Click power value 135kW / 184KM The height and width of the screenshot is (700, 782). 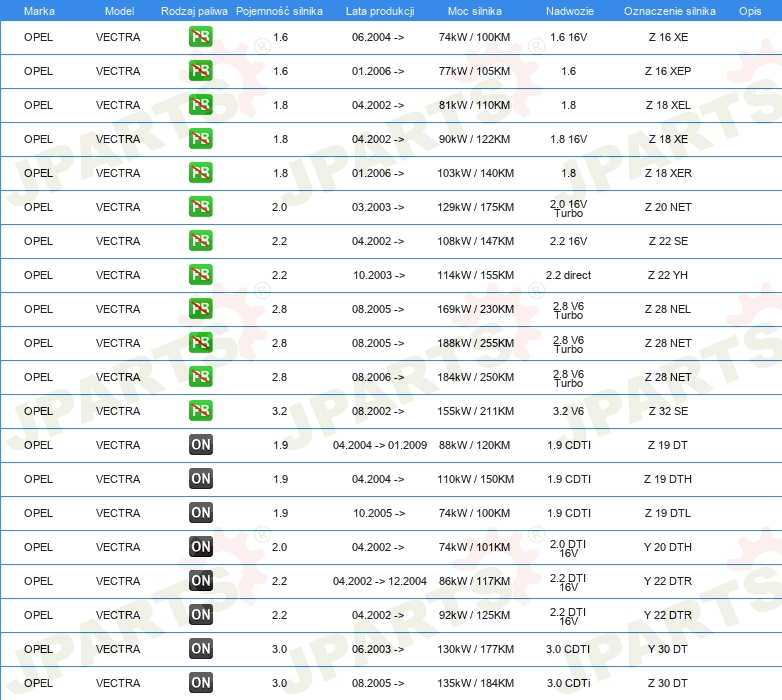click(x=475, y=683)
